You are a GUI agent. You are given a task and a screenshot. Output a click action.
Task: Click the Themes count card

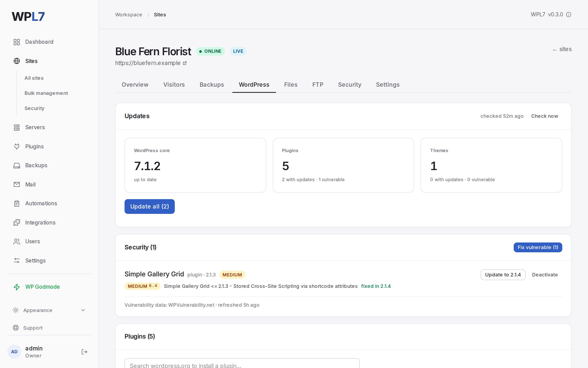click(x=491, y=165)
